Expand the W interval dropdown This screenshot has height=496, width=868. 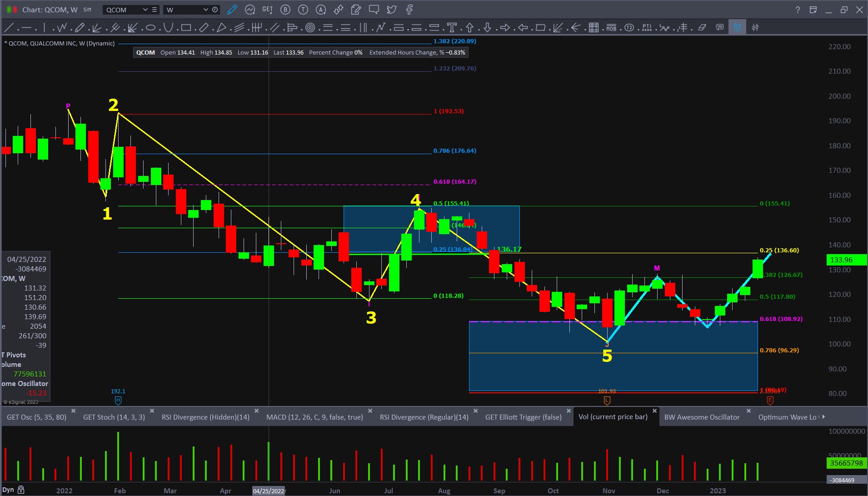click(x=205, y=10)
